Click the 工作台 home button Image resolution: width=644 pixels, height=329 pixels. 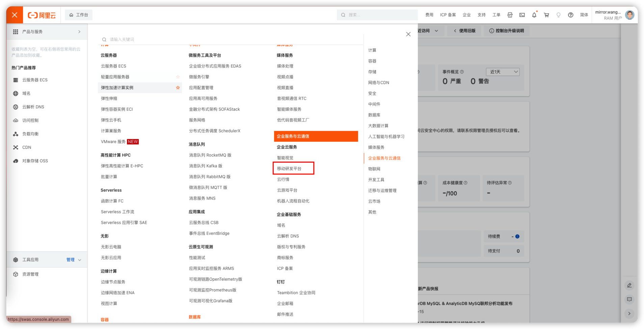tap(79, 15)
